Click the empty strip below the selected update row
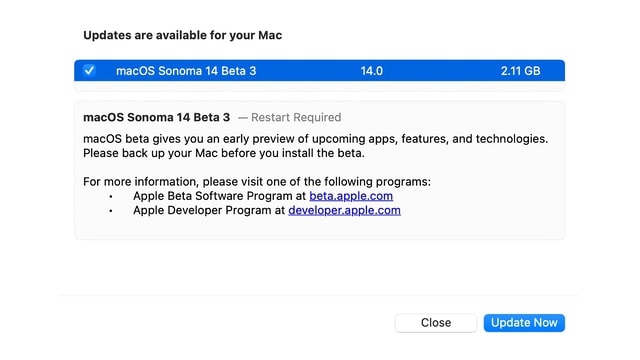Viewport: 640px width, 360px height. pyautogui.click(x=319, y=86)
